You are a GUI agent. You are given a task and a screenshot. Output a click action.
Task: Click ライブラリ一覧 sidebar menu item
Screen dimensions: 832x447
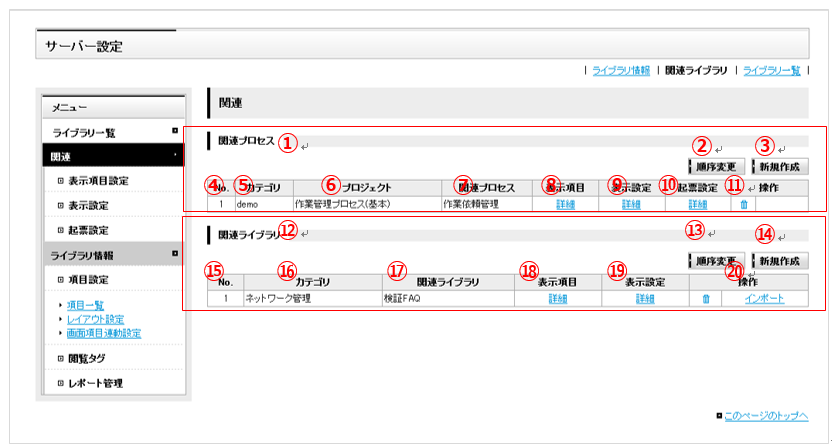[x=84, y=133]
